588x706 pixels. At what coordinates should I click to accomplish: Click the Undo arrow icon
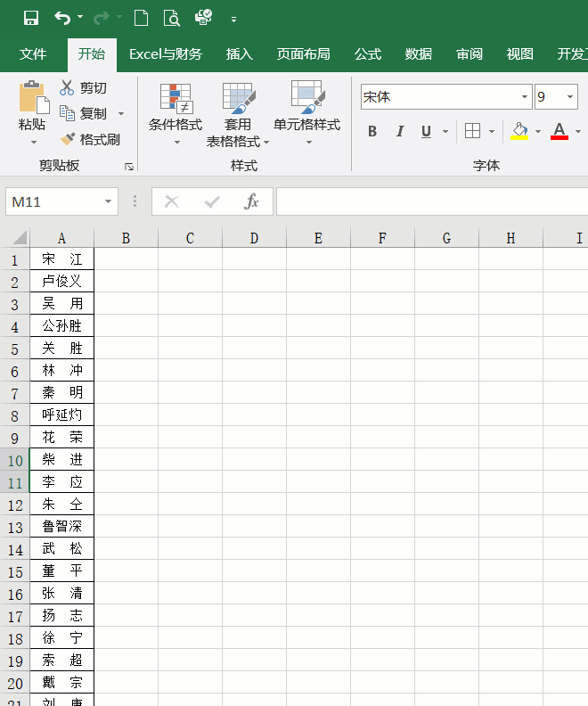tap(61, 18)
